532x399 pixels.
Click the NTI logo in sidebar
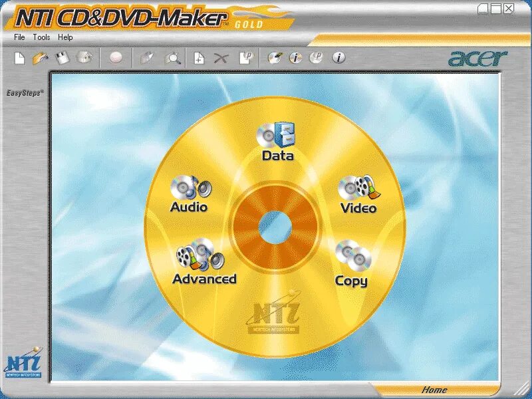(23, 362)
